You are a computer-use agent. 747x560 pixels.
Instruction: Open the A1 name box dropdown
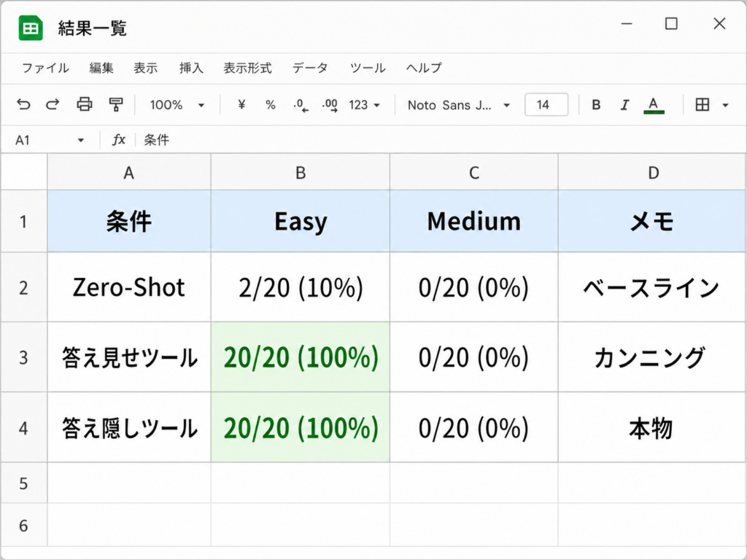pyautogui.click(x=80, y=140)
